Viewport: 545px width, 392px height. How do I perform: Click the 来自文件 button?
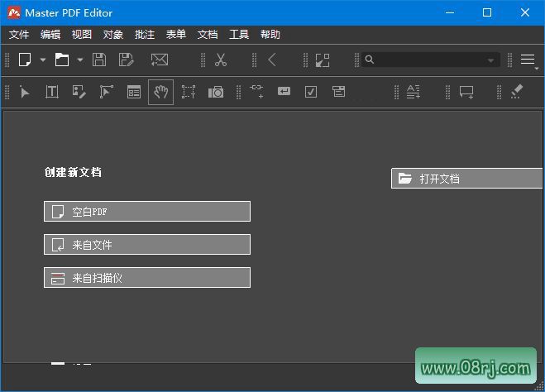pyautogui.click(x=147, y=245)
